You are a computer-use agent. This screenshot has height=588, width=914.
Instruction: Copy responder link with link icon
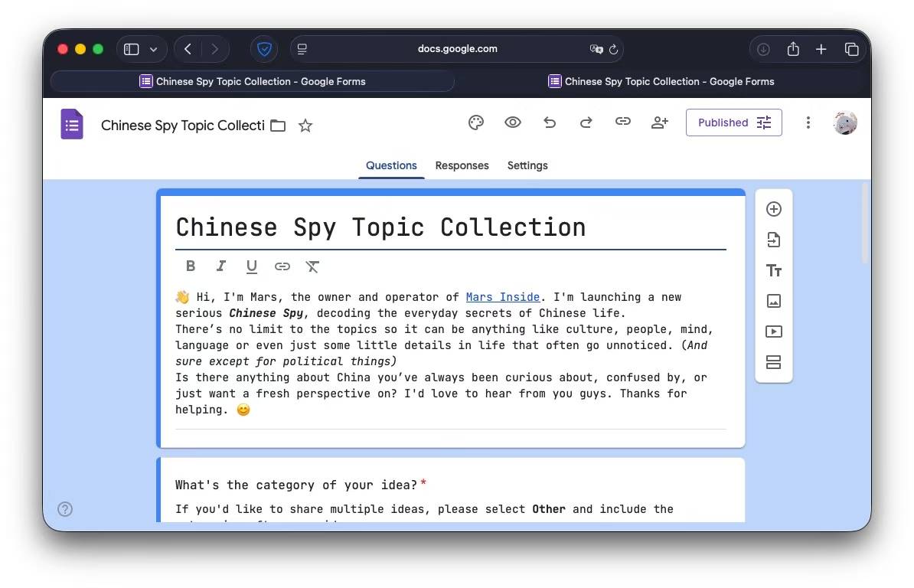coord(623,122)
